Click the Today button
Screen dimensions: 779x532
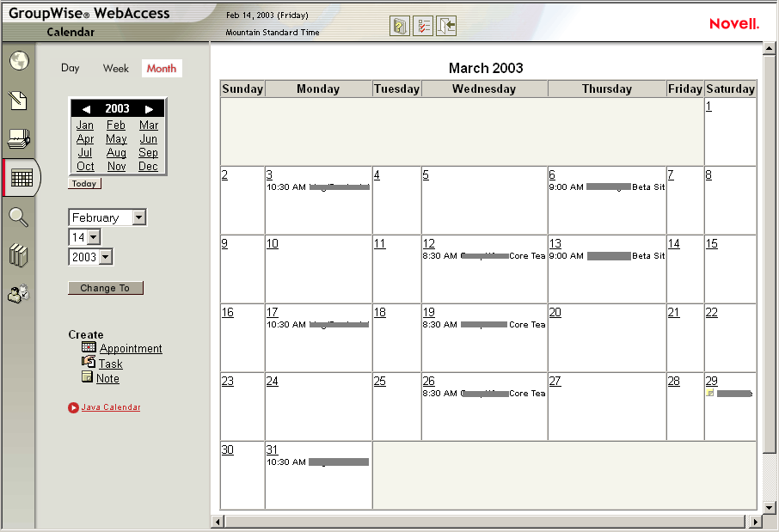click(x=83, y=183)
